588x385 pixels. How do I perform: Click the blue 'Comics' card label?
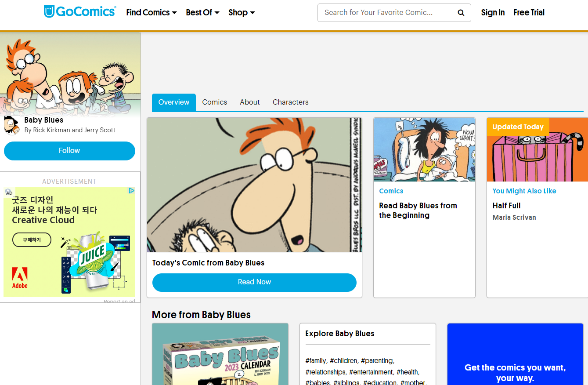click(391, 191)
